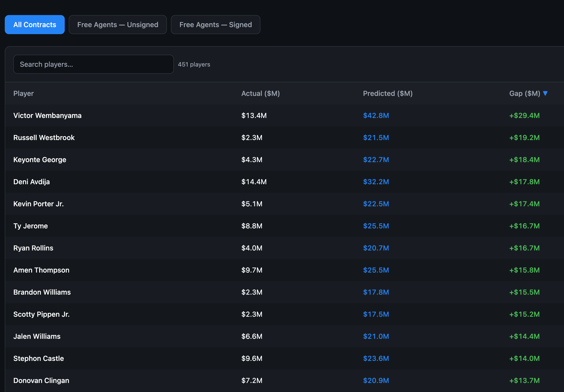Select the Keyonte George player name
Viewport: 564px width, 392px height.
click(x=40, y=160)
